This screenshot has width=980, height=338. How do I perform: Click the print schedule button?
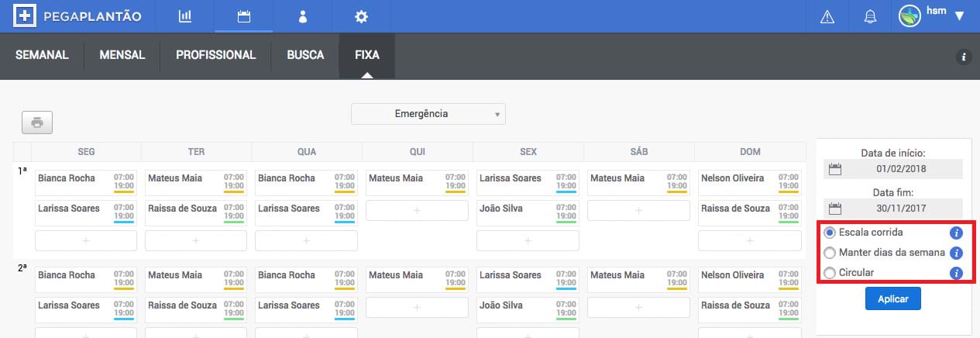pos(37,122)
